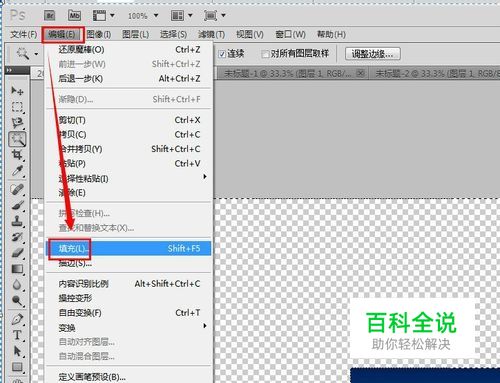Choose 描边(S)... menu item
This screenshot has height=383, width=500.
[x=129, y=263]
